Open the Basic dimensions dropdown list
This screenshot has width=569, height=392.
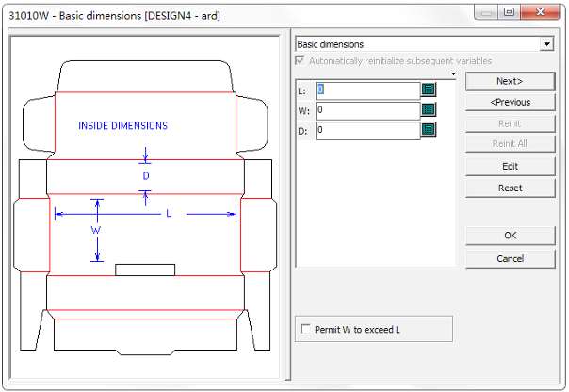[x=546, y=43]
